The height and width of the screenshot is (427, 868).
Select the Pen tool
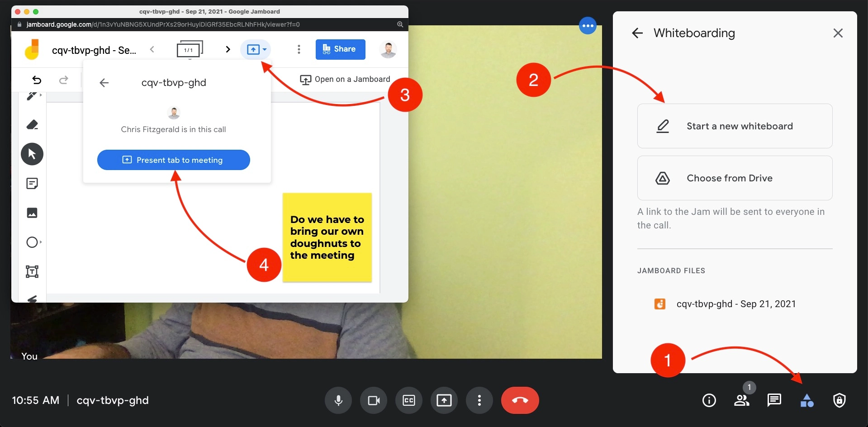[x=32, y=95]
